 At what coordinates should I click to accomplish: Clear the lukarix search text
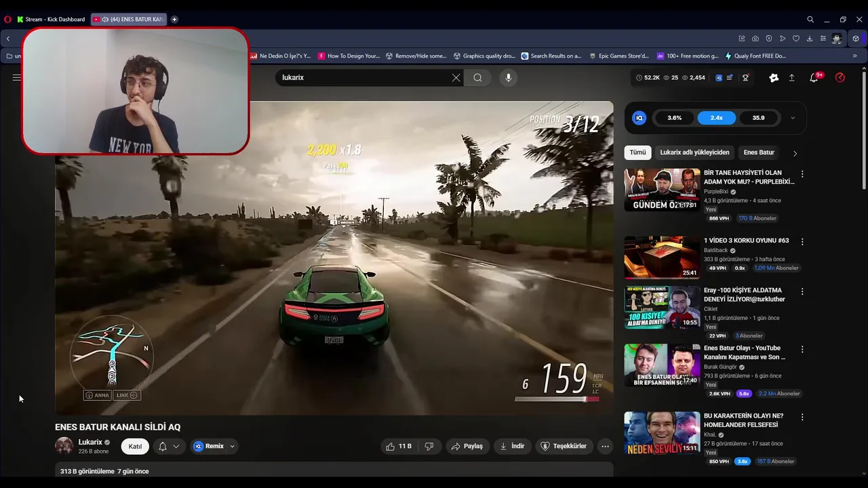point(456,77)
